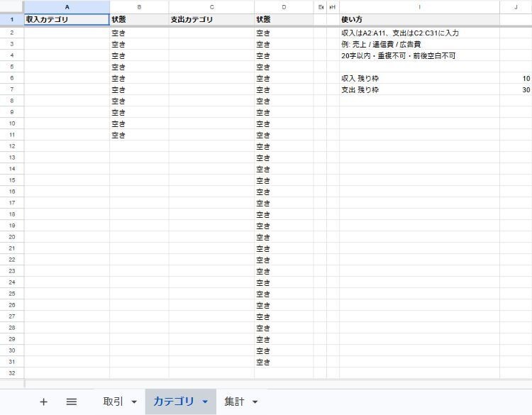
Task: Click the select-all corner box
Action: click(x=12, y=7)
